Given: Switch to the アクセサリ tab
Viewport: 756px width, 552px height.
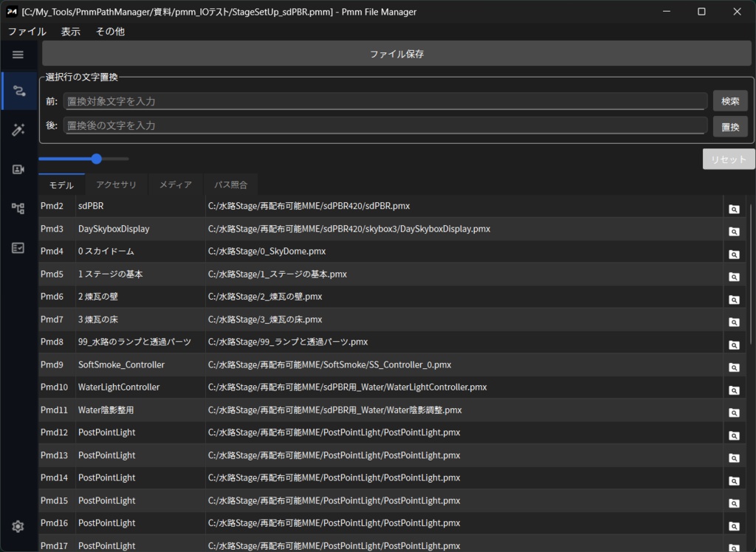Looking at the screenshot, I should point(116,184).
